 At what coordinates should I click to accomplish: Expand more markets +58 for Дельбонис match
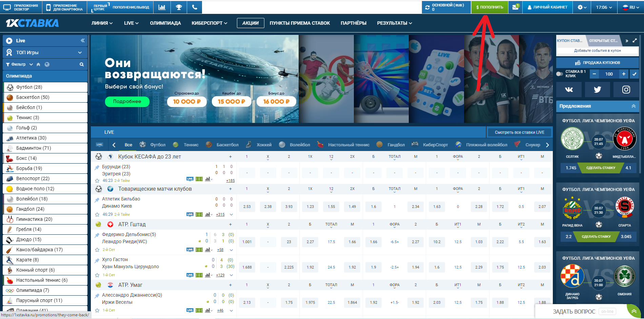pos(220,250)
